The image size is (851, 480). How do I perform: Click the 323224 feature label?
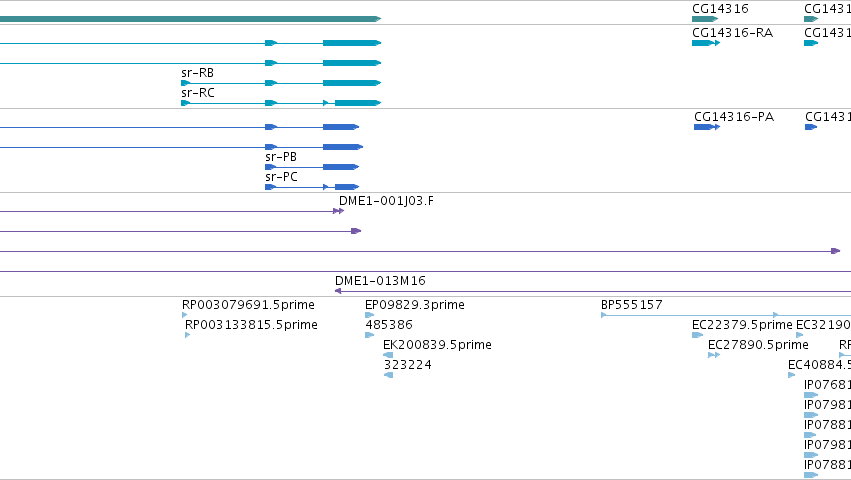pyautogui.click(x=408, y=365)
